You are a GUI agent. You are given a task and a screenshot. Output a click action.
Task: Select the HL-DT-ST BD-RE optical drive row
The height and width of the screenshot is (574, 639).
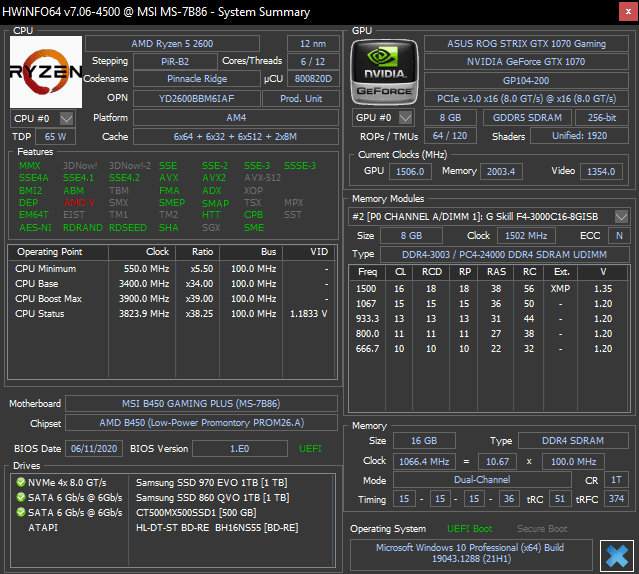[x=172, y=528]
